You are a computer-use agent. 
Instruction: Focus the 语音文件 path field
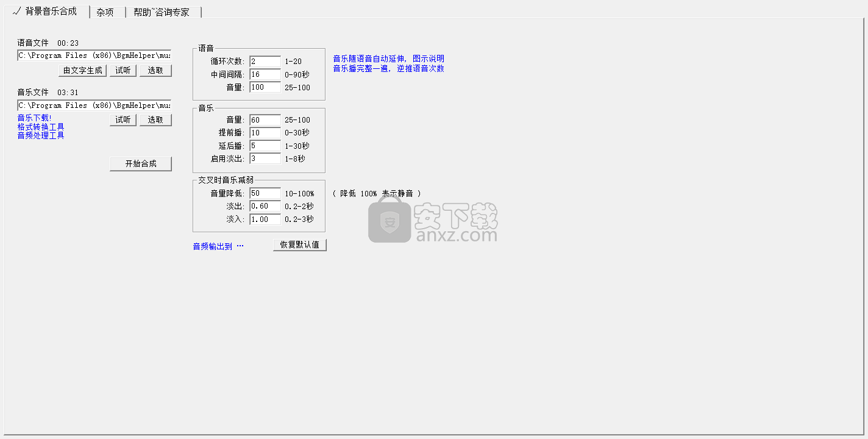94,55
